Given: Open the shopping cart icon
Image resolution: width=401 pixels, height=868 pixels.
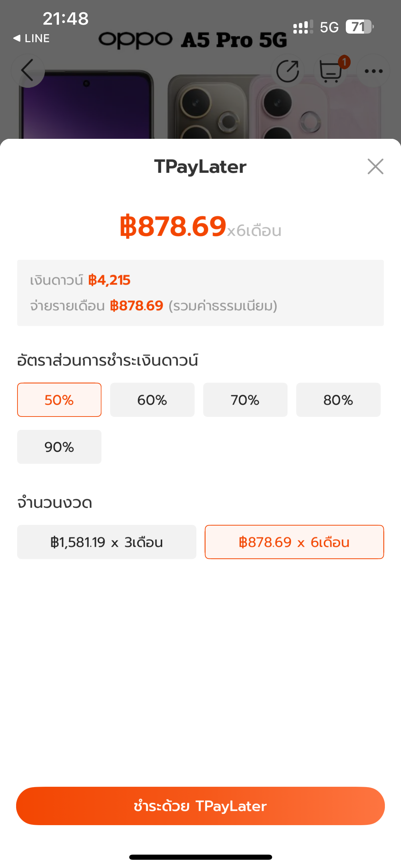Looking at the screenshot, I should point(330,71).
